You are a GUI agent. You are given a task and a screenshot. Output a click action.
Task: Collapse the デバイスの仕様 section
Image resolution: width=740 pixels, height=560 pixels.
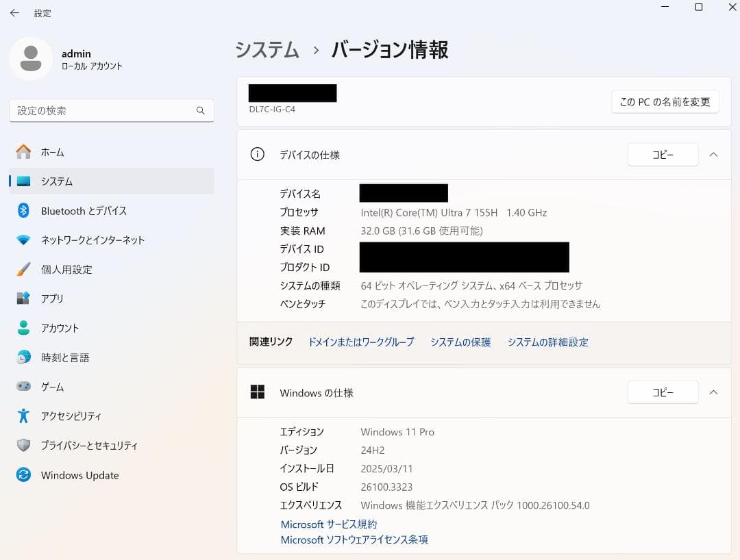[x=713, y=155]
